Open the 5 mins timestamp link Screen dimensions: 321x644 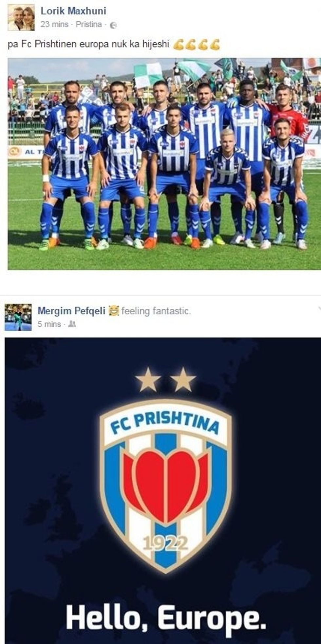click(49, 324)
